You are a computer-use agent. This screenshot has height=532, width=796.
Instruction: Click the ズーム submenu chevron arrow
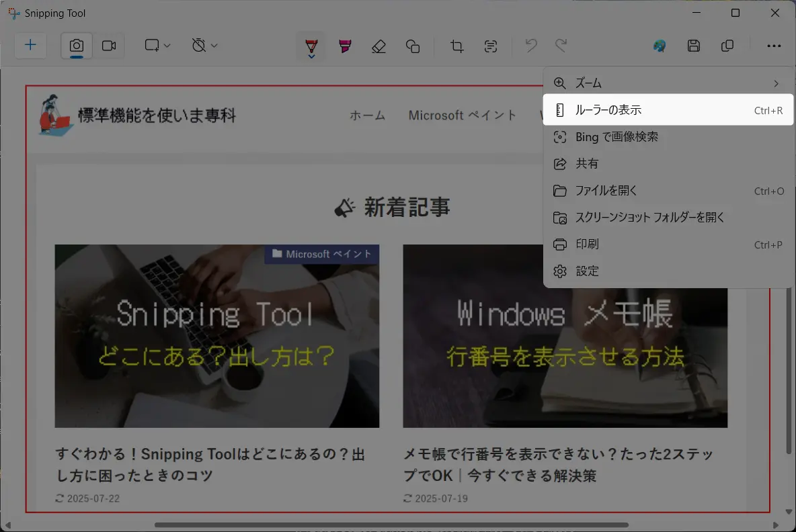(777, 83)
